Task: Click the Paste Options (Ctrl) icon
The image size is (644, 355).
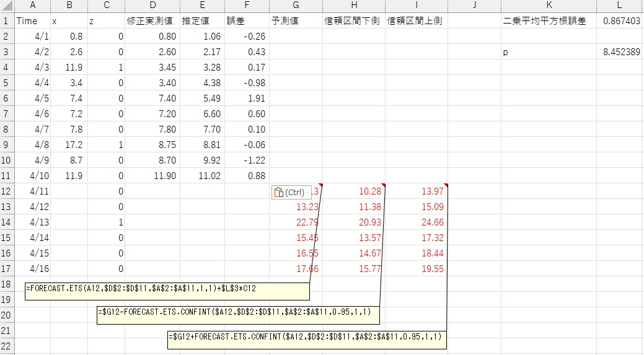Action: (x=279, y=192)
